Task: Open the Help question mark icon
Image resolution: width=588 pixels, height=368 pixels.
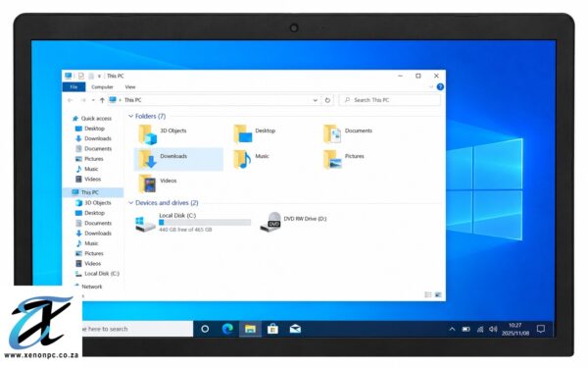Action: coord(440,87)
